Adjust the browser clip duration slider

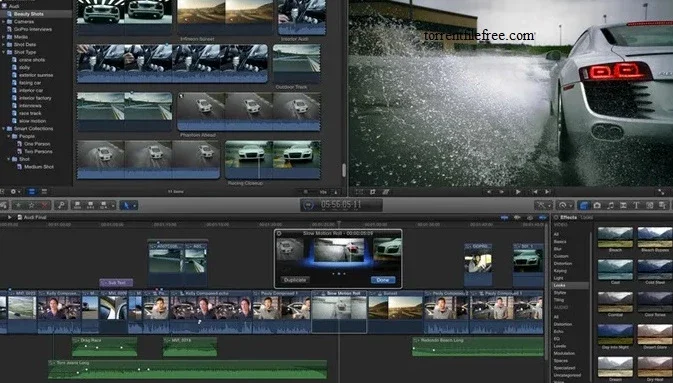point(306,192)
